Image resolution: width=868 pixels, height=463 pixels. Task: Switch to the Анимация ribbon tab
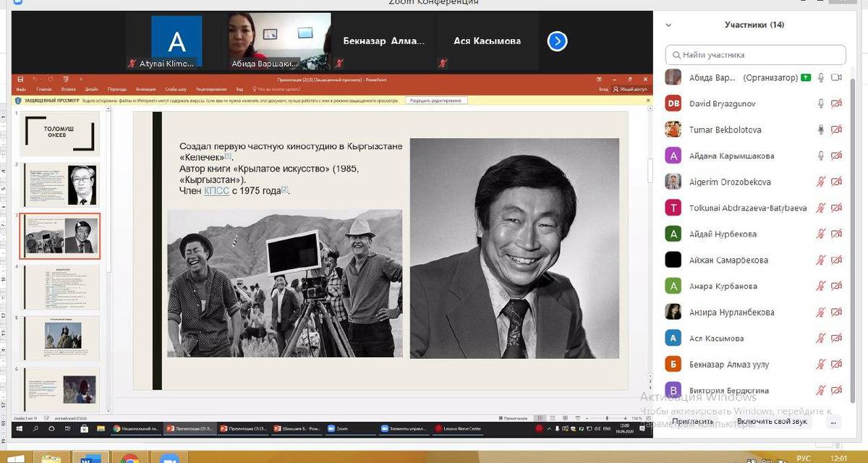[x=145, y=88]
